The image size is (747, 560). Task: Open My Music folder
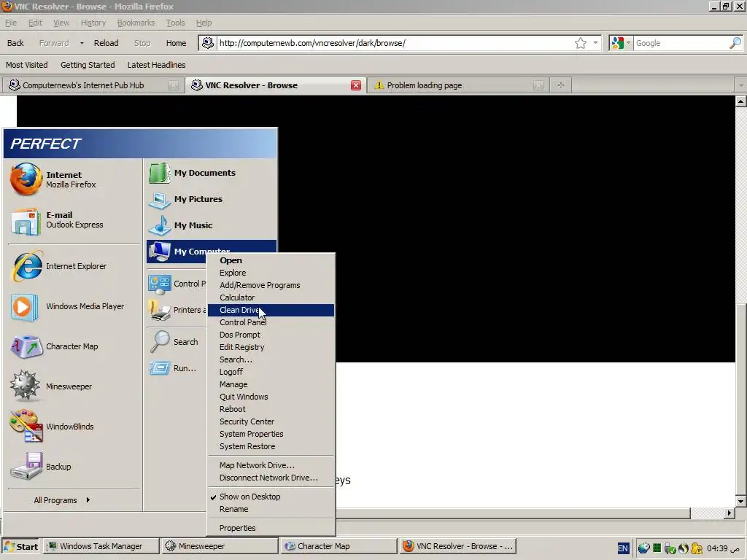click(x=159, y=225)
